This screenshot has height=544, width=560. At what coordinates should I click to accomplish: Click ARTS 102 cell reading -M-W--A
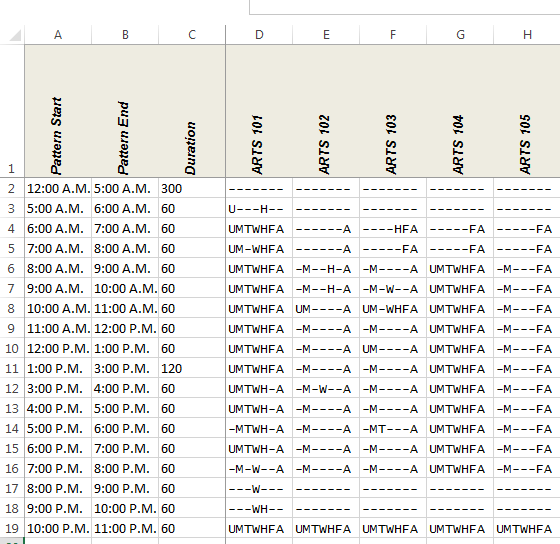pos(326,389)
